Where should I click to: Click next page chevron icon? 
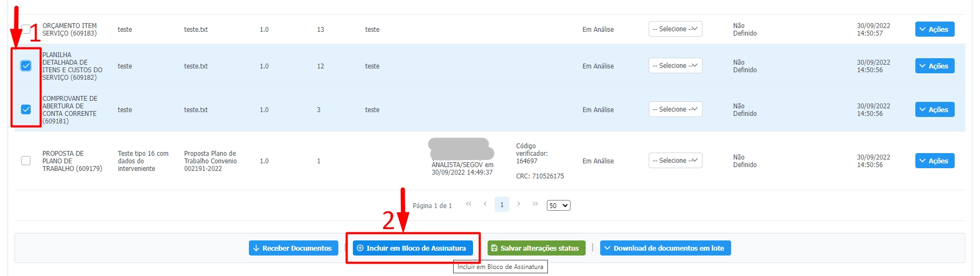tap(518, 204)
